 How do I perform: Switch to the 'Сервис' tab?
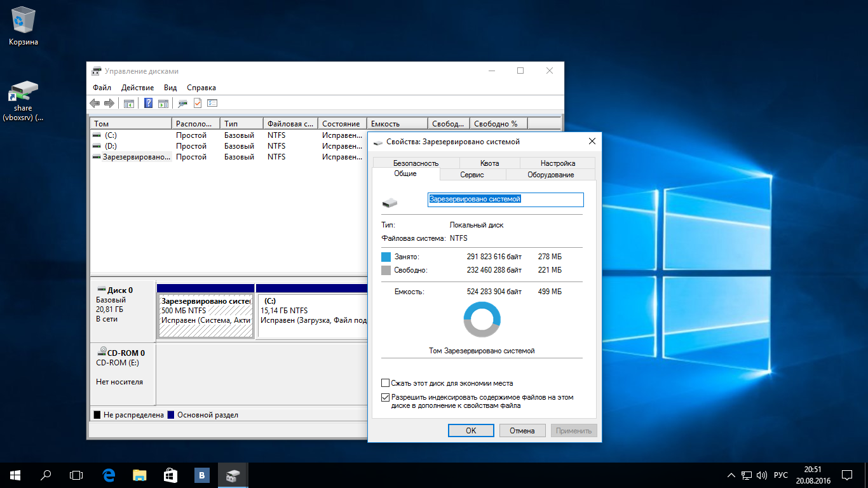[472, 175]
